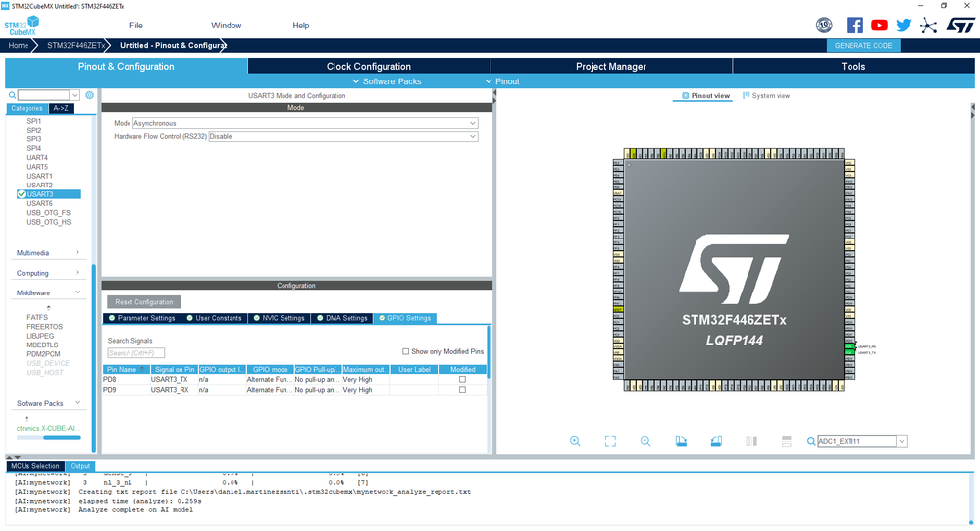This screenshot has width=980, height=531.
Task: Select USB_OTG_FS in the peripheral list
Action: [48, 213]
